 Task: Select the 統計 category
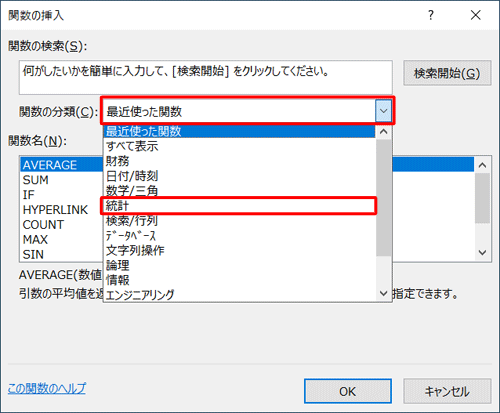tap(239, 206)
